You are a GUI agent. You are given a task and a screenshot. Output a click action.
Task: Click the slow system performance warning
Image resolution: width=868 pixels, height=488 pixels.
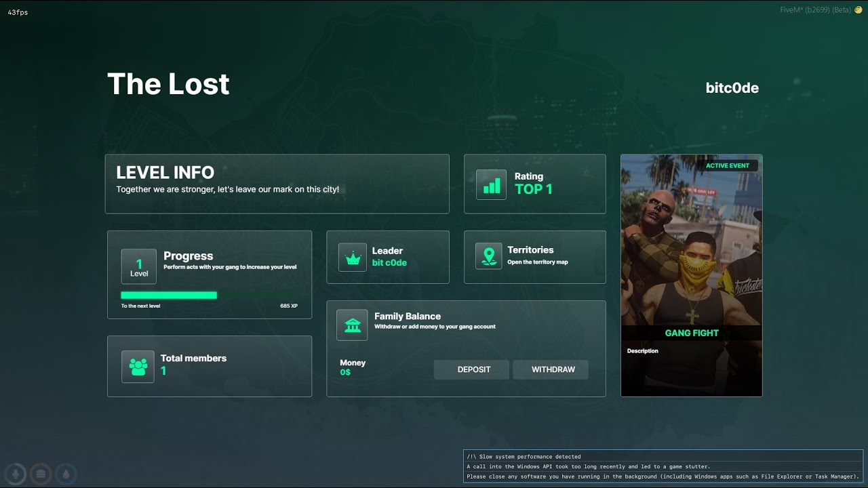click(663, 466)
